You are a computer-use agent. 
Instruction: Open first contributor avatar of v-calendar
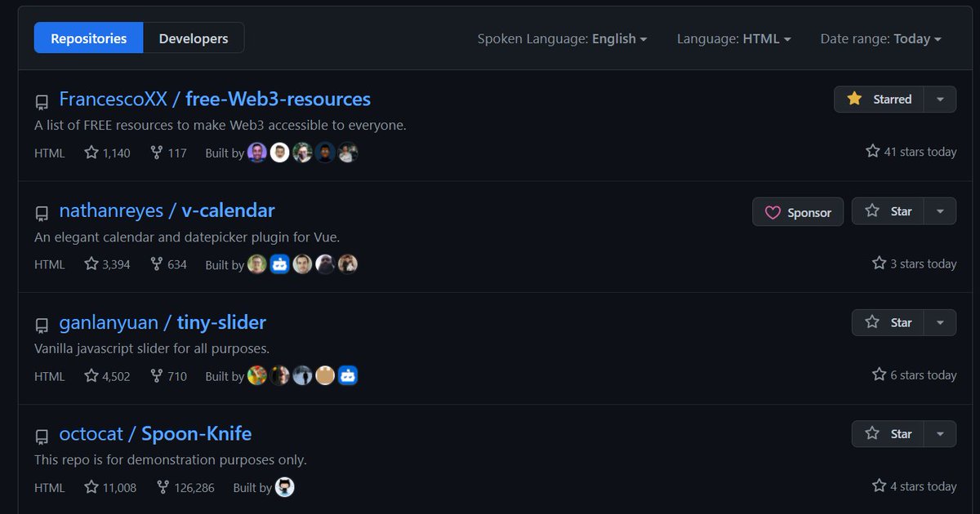257,264
